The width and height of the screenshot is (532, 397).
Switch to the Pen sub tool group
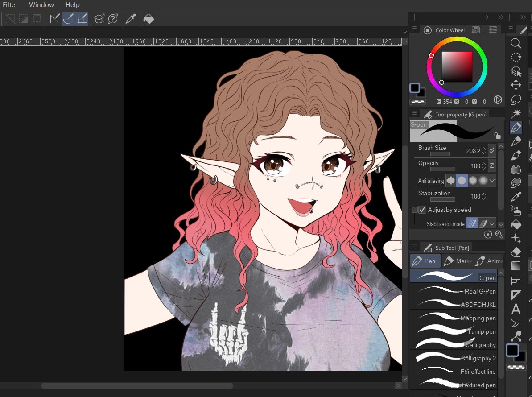425,261
